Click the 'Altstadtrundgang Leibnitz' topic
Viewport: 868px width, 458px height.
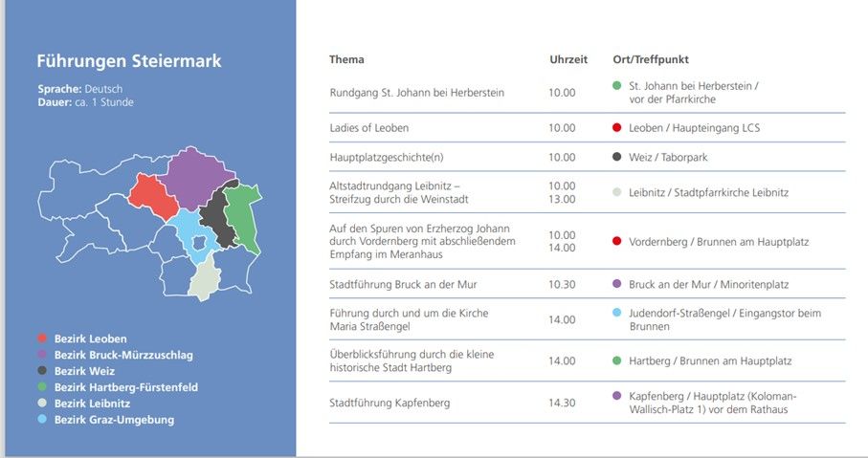coord(398,192)
